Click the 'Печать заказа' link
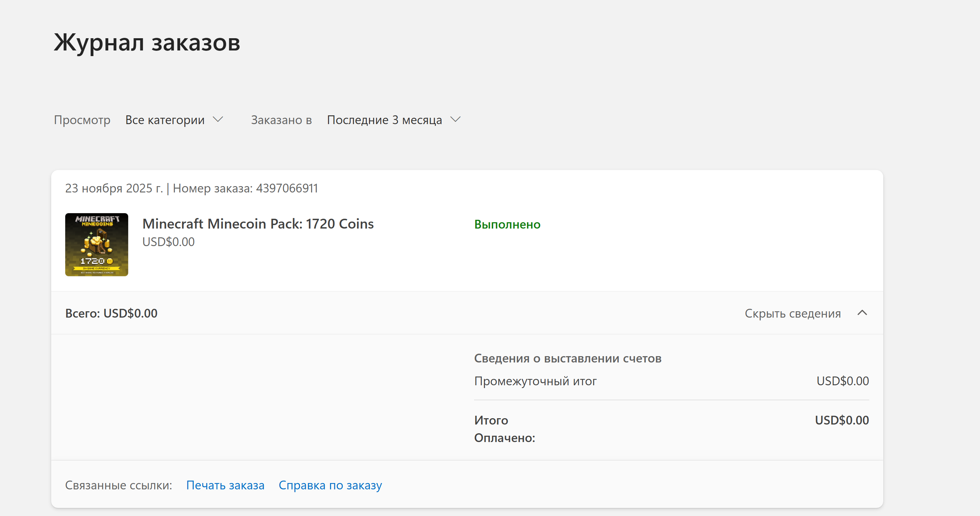Viewport: 980px width, 516px height. coord(225,485)
